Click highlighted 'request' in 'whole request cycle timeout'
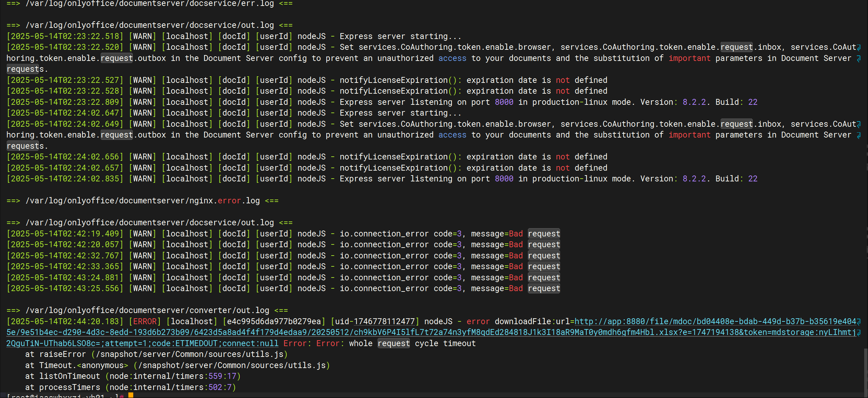868x398 pixels. (393, 343)
